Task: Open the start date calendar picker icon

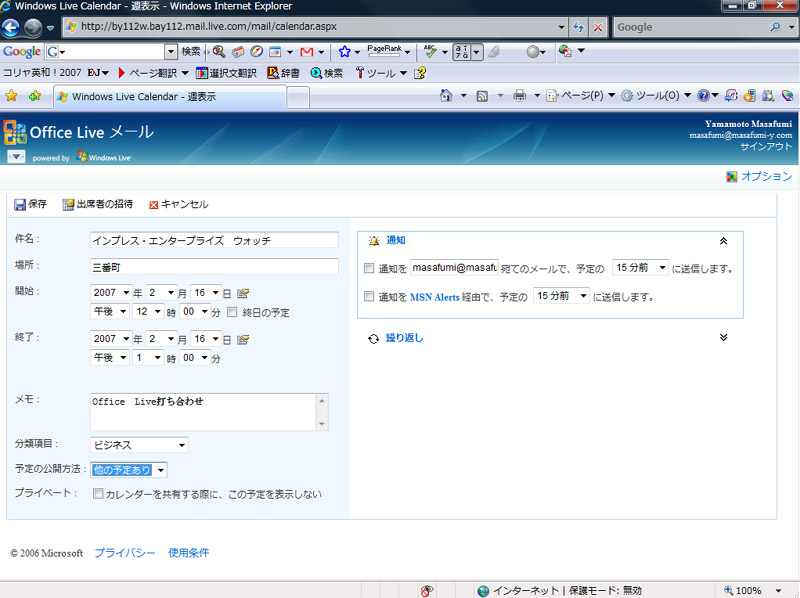Action: point(243,293)
